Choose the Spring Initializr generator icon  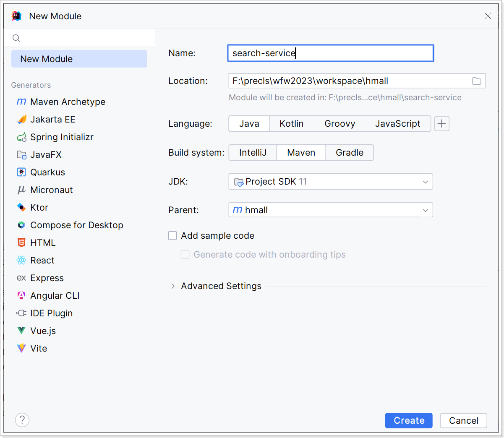pos(21,137)
